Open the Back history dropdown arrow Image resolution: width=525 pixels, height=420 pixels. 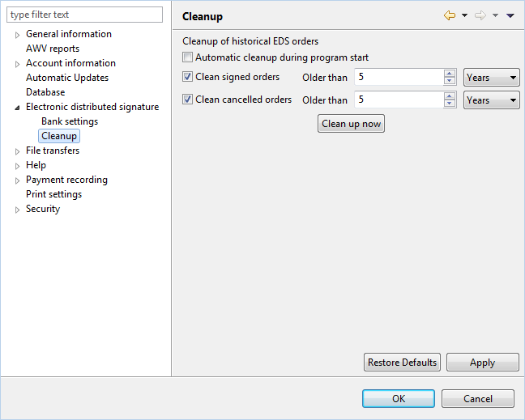(x=464, y=15)
